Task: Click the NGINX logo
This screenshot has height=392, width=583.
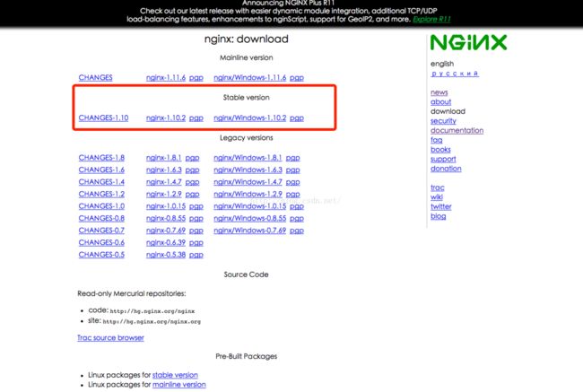Action: tap(468, 42)
